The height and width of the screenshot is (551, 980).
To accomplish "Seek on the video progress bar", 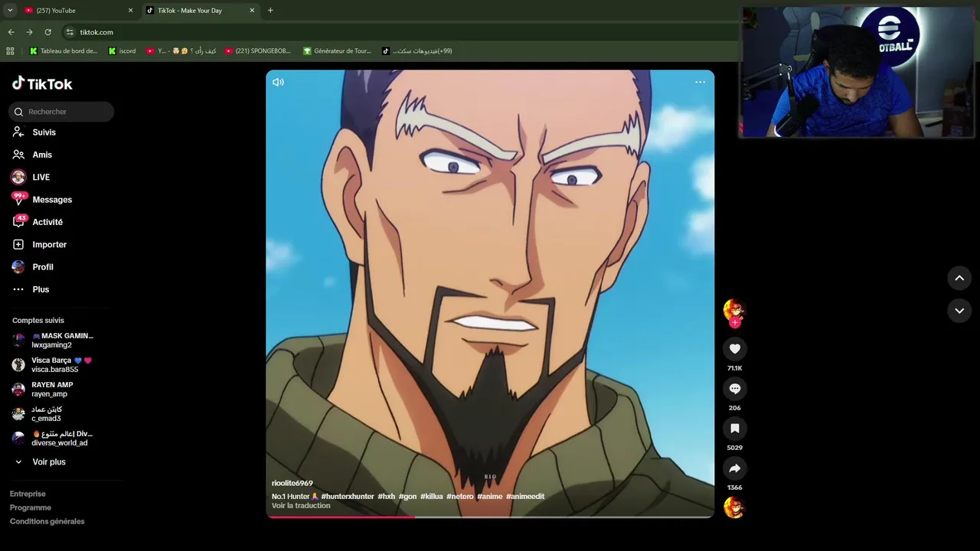I will coord(490,517).
